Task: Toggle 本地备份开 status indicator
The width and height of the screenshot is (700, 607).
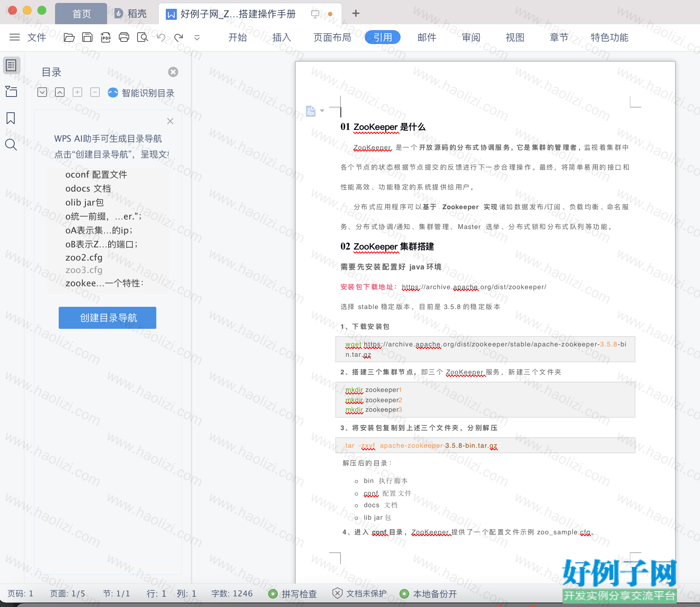Action: click(429, 594)
